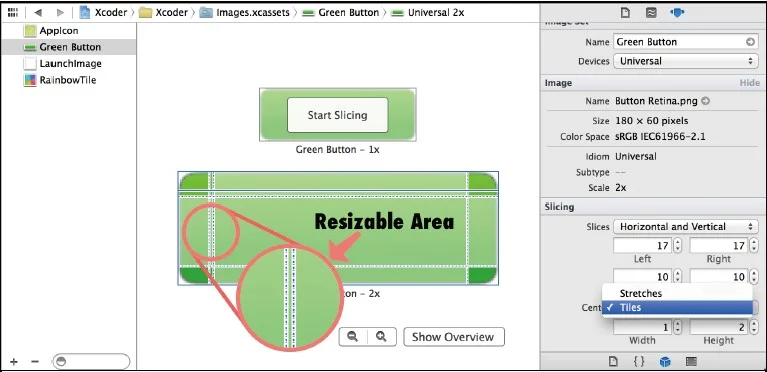This screenshot has height=372, width=767.
Task: Click the Left slice value field
Action: click(643, 245)
